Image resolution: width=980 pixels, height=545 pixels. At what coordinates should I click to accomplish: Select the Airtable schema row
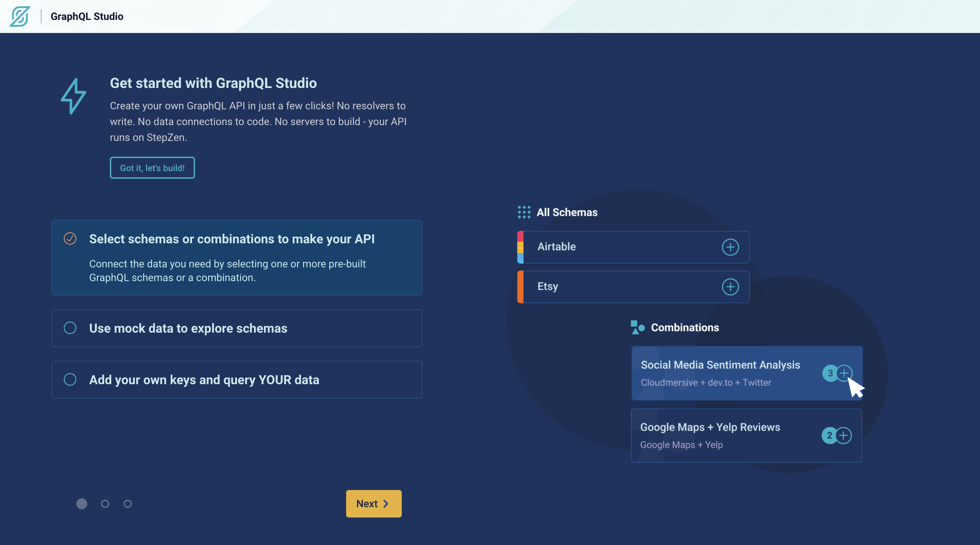(x=633, y=247)
